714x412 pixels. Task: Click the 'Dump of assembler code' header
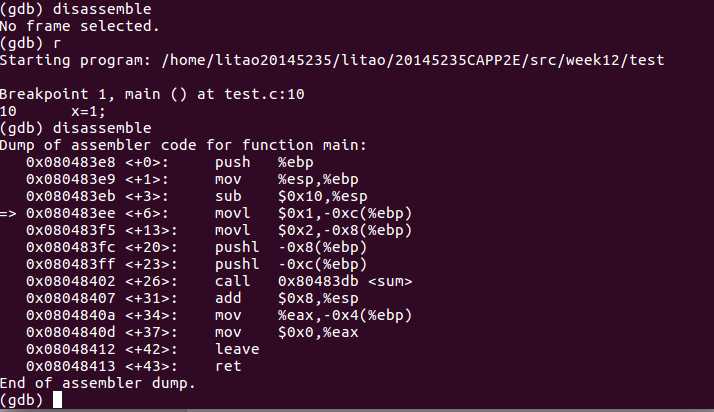tap(183, 145)
